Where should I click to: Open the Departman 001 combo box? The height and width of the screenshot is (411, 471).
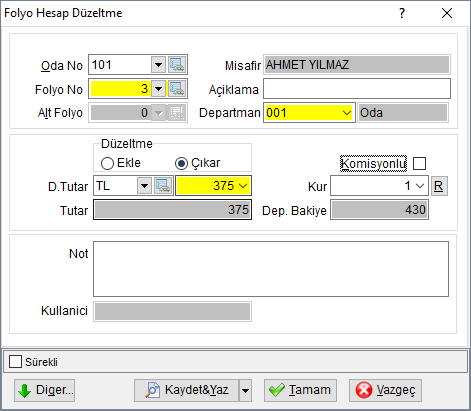click(309, 113)
